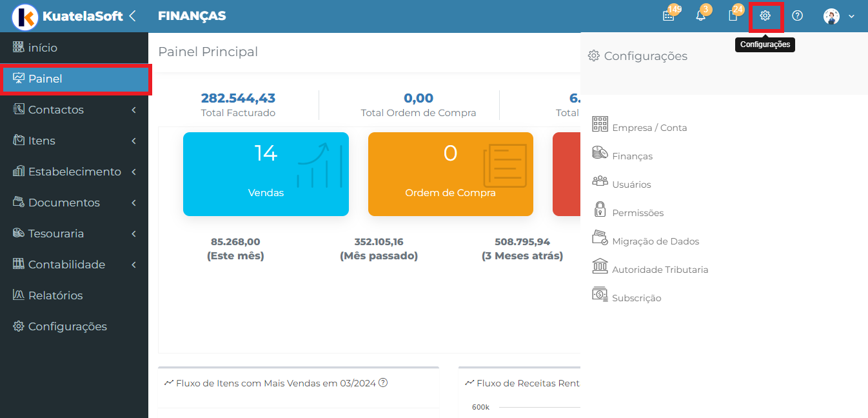
Task: Click the Relatórios chart icon
Action: [19, 295]
